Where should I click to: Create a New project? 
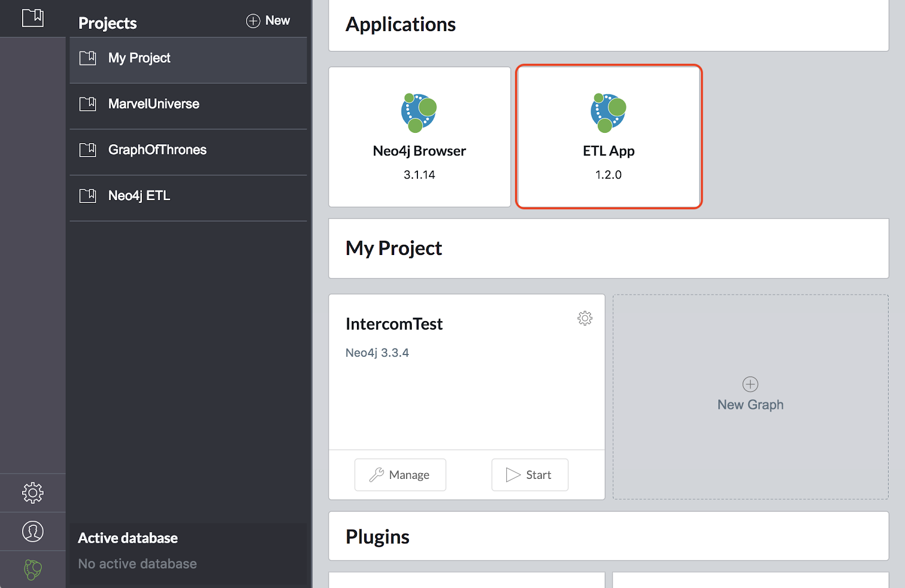tap(268, 21)
